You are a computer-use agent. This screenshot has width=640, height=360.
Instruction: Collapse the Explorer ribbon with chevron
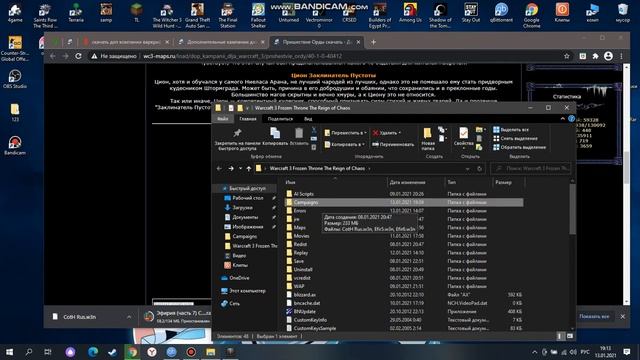pyautogui.click(x=562, y=119)
